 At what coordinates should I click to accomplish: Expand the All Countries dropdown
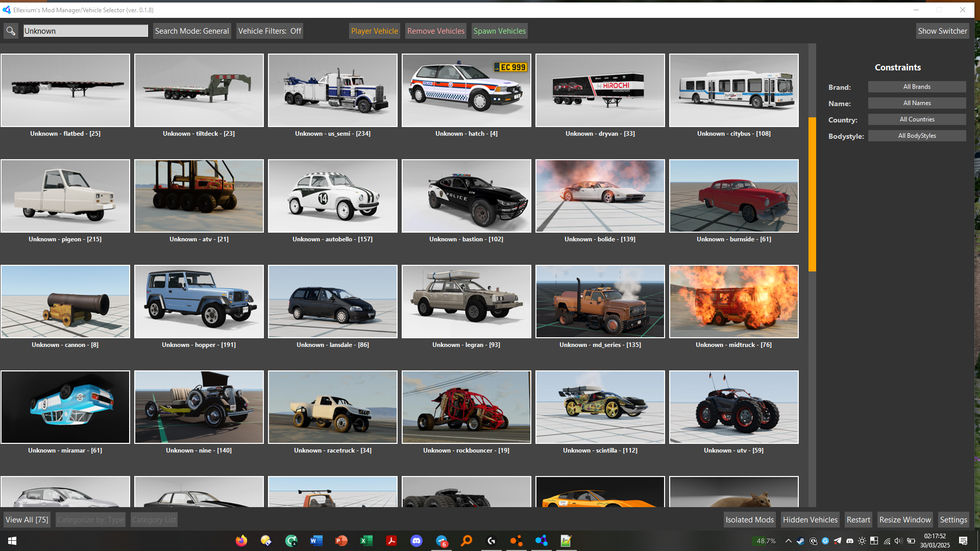917,119
